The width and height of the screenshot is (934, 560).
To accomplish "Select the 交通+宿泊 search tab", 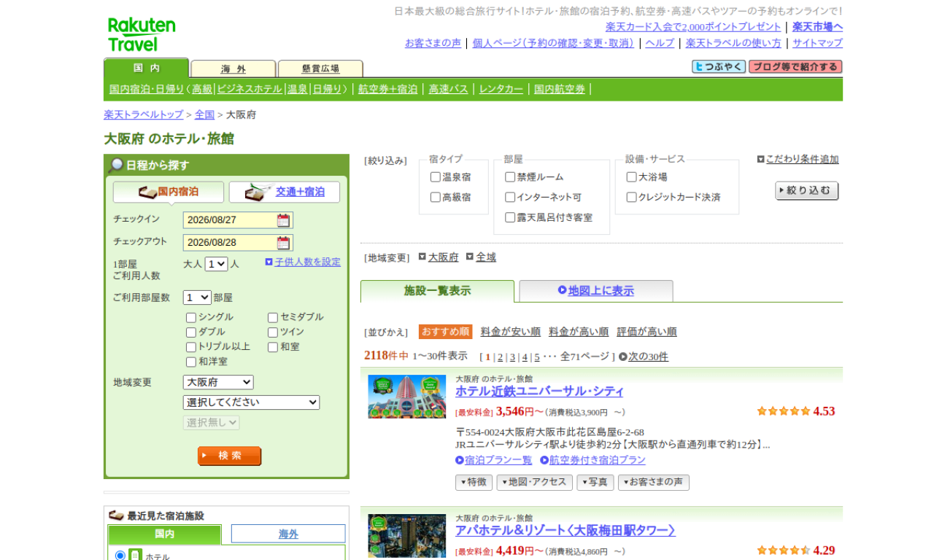I will tap(285, 192).
